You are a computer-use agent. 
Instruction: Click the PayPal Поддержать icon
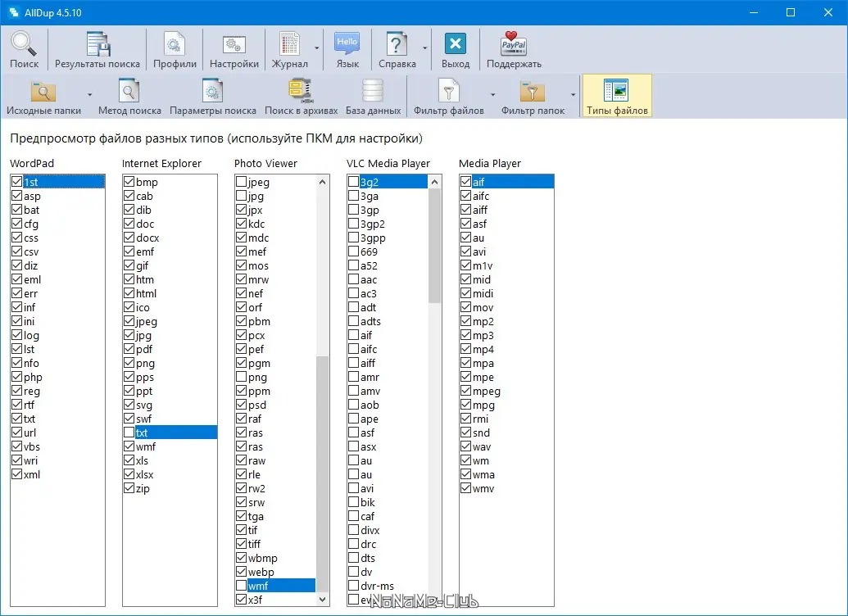(x=514, y=50)
